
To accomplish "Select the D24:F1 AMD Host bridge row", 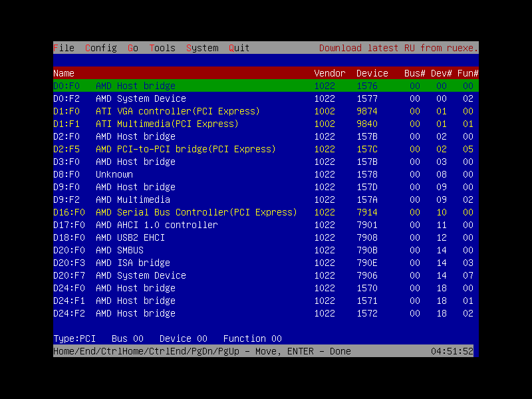I will pos(266,301).
